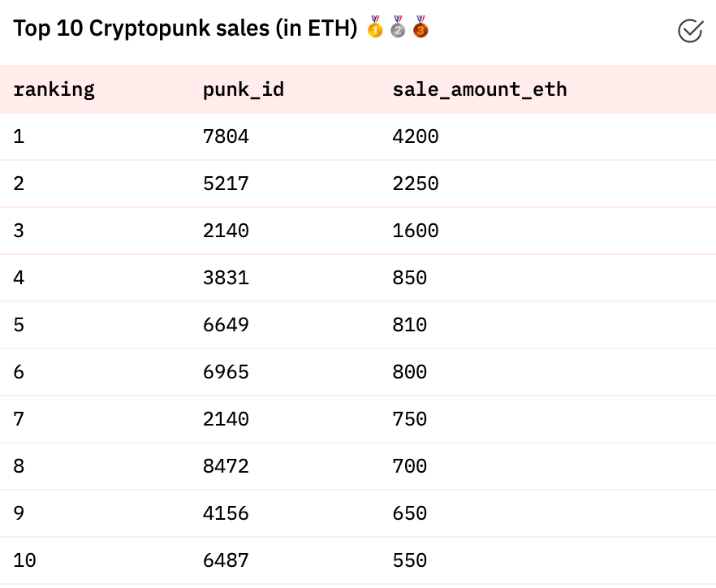This screenshot has width=716, height=588.
Task: Click the Top 10 Cryptopunk sales title
Action: click(x=185, y=28)
